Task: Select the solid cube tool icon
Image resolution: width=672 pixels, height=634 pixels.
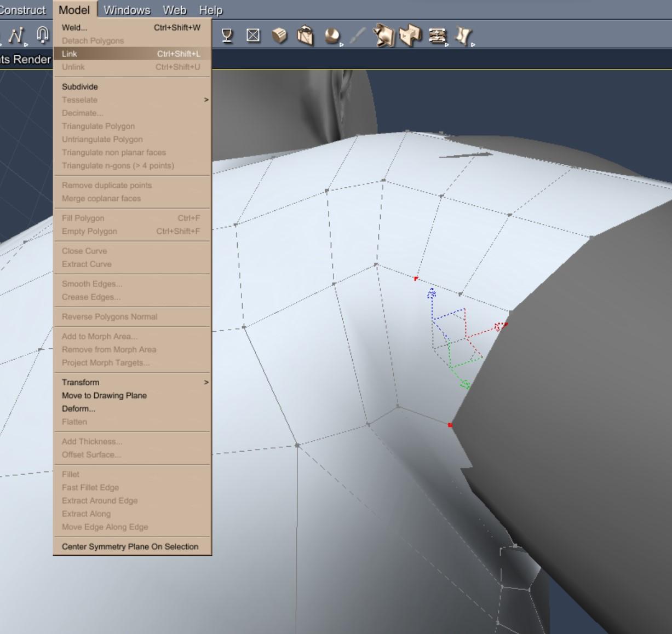Action: pos(279,36)
